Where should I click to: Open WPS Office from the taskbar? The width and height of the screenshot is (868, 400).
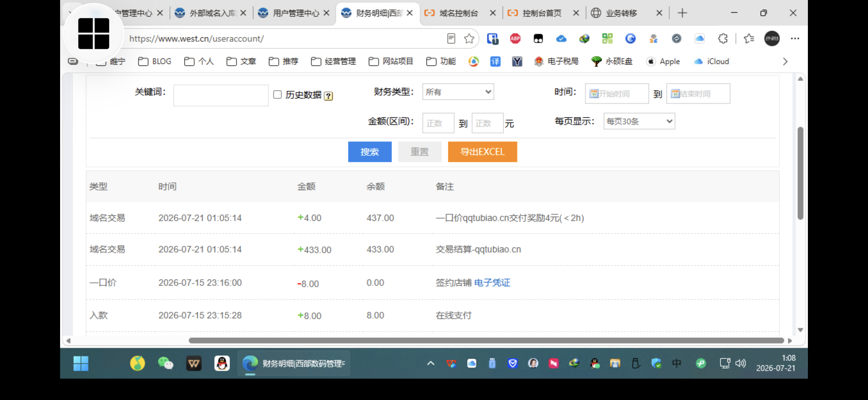pyautogui.click(x=194, y=363)
